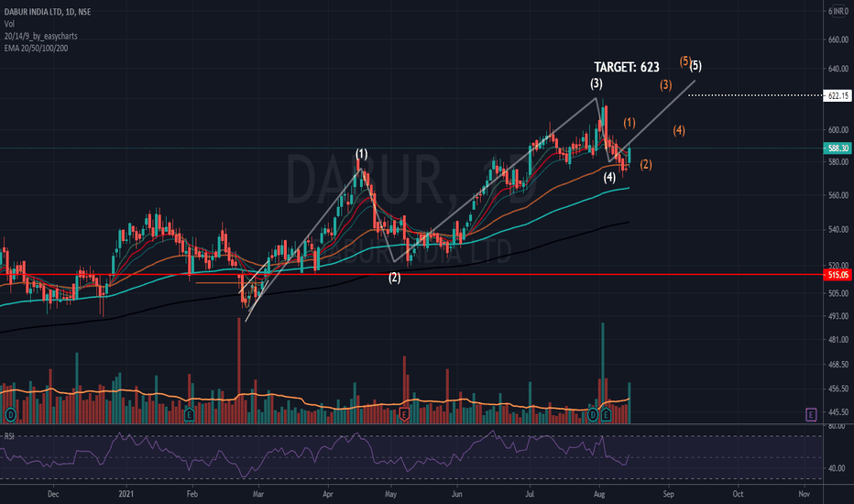Click the Aug label on time axis

point(599,494)
